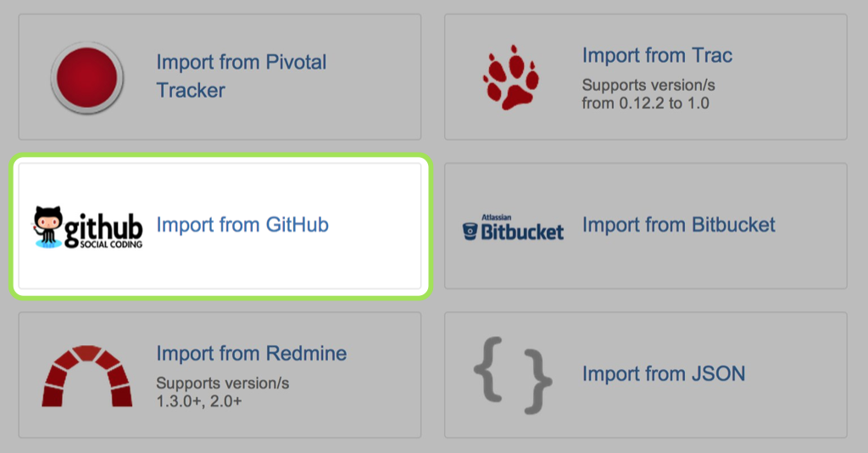Click the red Pivotal Tracker circle icon
This screenshot has height=453, width=868.
(x=87, y=77)
